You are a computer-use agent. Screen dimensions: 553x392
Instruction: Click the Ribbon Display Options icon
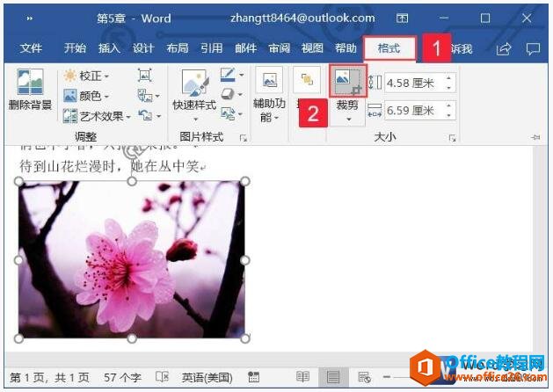[x=402, y=18]
